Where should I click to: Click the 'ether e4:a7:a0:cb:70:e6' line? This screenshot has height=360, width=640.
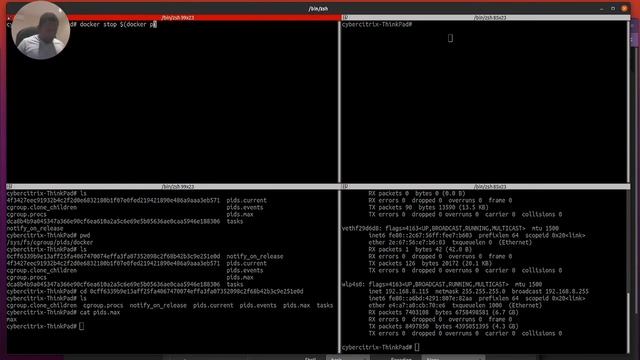pos(455,305)
